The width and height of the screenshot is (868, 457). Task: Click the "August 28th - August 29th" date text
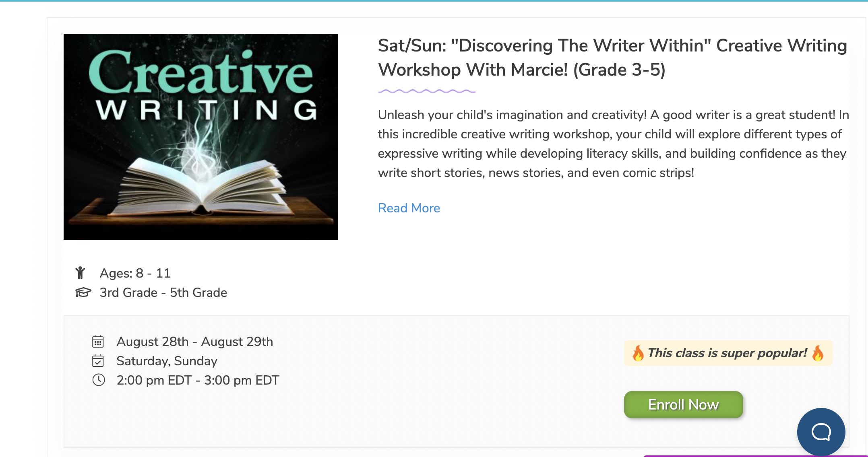point(195,342)
